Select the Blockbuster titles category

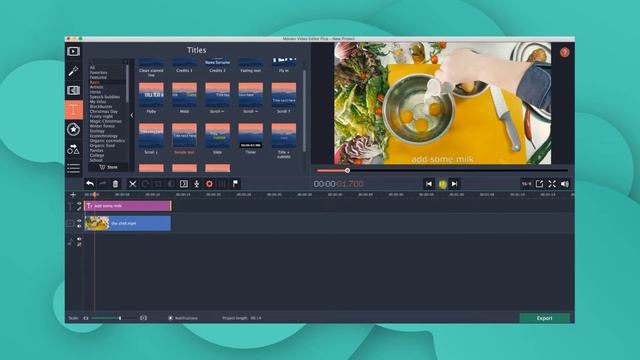tap(101, 107)
